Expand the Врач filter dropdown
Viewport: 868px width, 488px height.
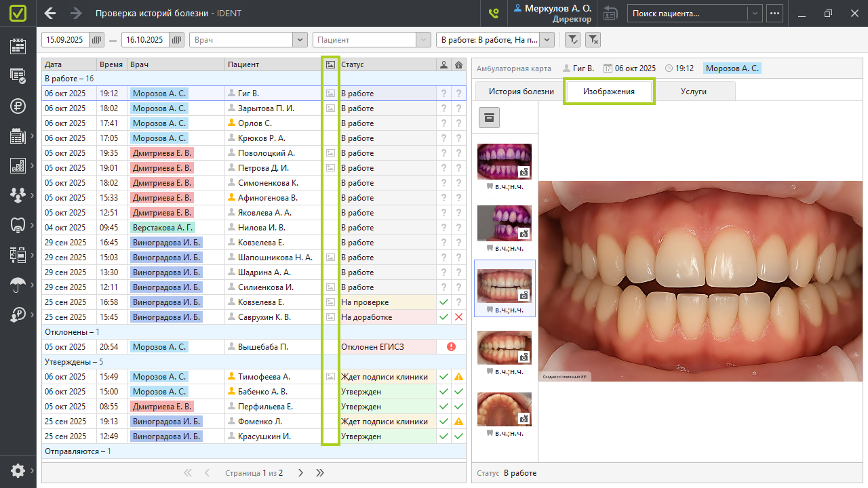coord(300,40)
